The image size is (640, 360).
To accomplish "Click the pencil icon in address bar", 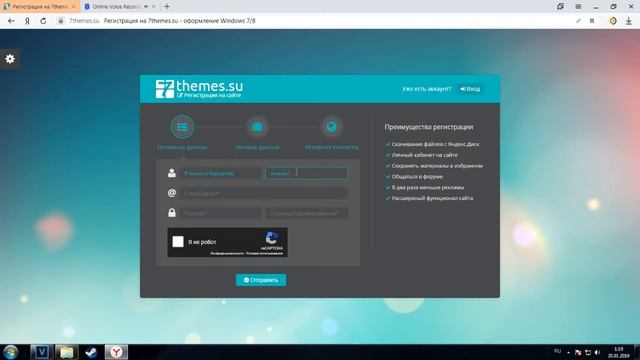I will click(578, 21).
